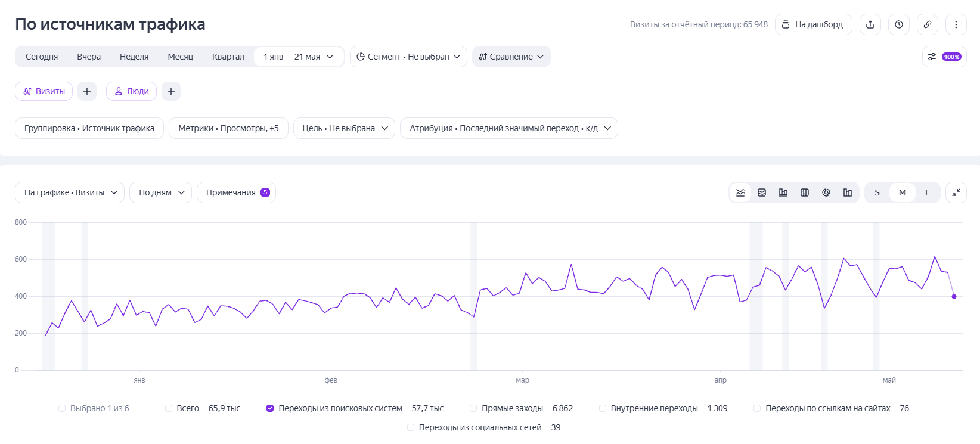Select the line chart type icon
Image resolution: width=980 pixels, height=444 pixels.
coord(740,192)
